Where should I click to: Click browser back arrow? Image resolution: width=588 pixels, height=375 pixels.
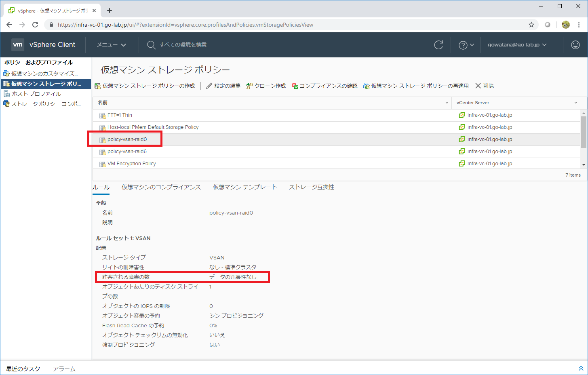point(9,25)
